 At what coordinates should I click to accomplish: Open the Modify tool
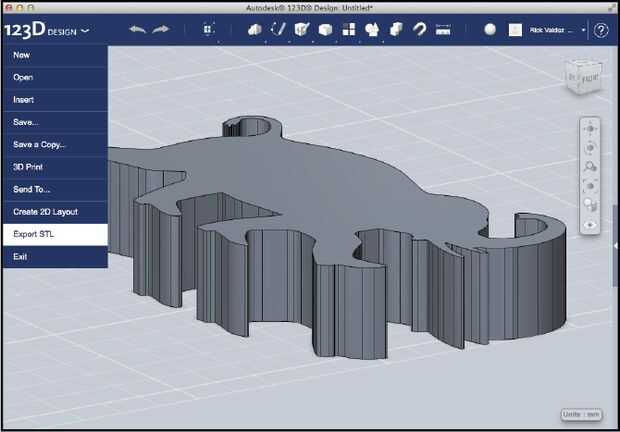(x=325, y=30)
